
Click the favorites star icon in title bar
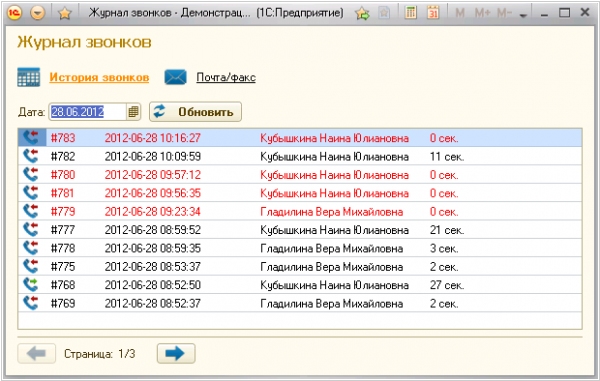[65, 14]
